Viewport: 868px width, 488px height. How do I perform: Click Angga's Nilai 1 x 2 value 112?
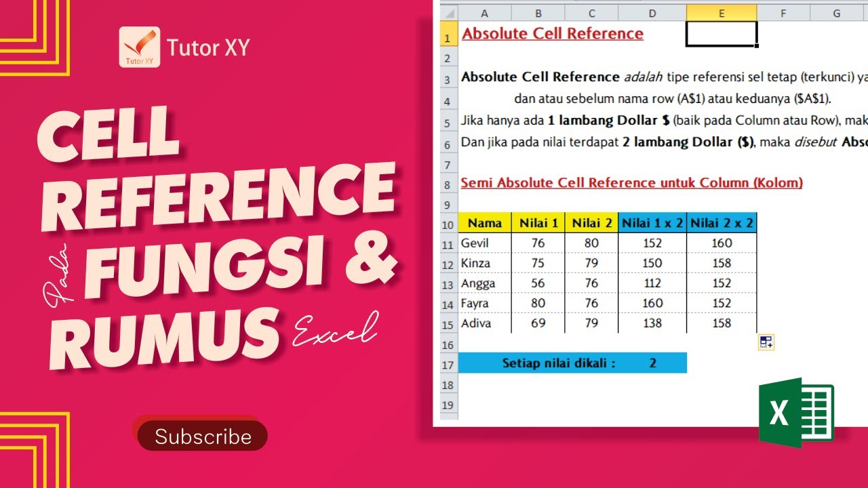point(652,283)
